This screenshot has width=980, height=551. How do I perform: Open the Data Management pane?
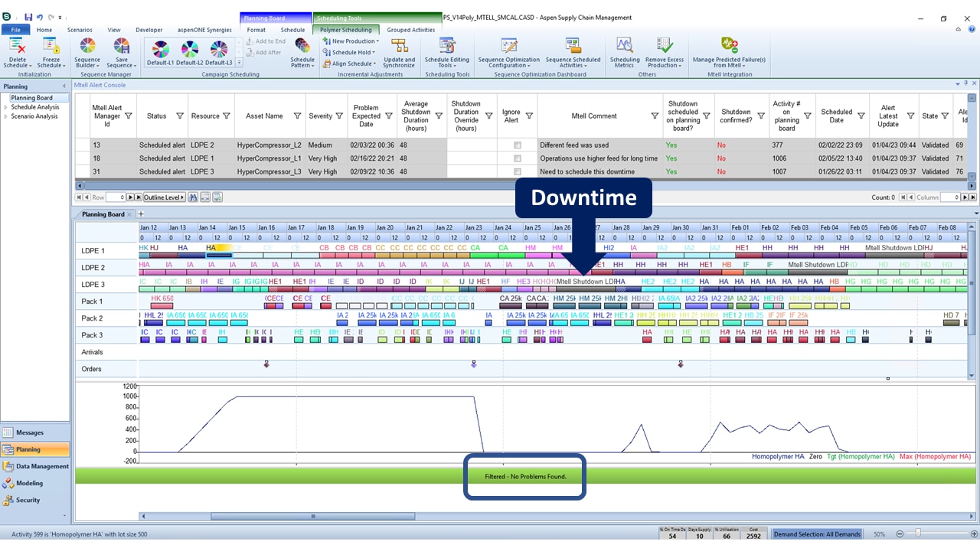click(x=35, y=466)
